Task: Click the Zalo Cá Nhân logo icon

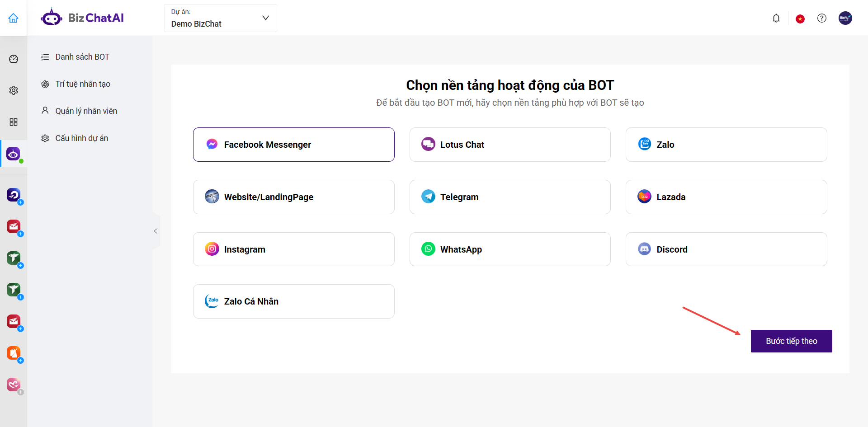Action: [212, 301]
